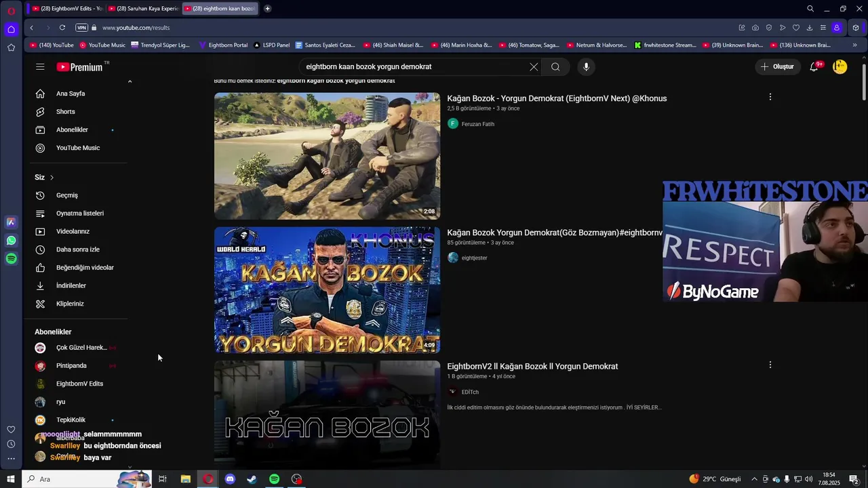The height and width of the screenshot is (488, 868).
Task: Open a new browser tab
Action: click(268, 9)
